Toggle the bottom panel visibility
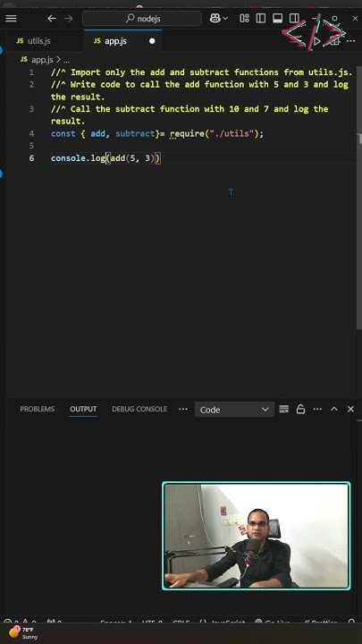Screen dimensions: 362x644 pyautogui.click(x=277, y=19)
